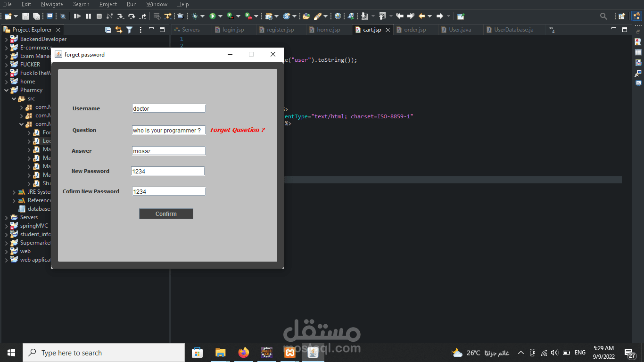Run the program with green Run icon
This screenshot has width=644, height=362.
(x=213, y=16)
